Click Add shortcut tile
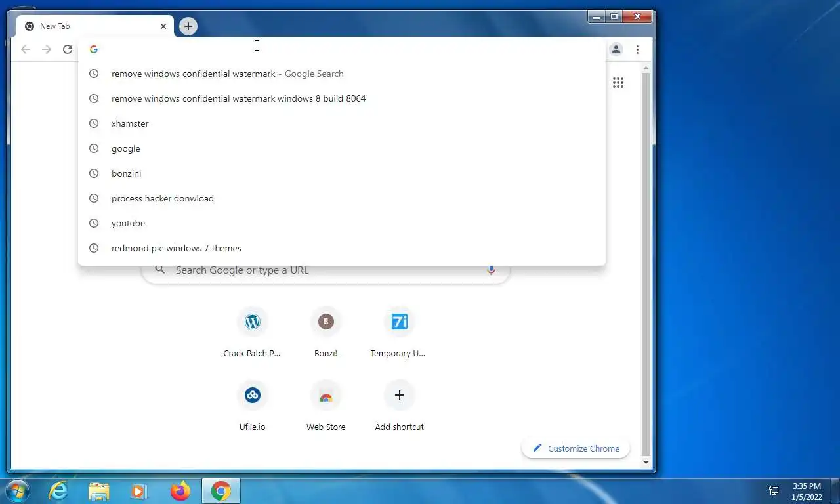840x504 pixels. pyautogui.click(x=399, y=407)
